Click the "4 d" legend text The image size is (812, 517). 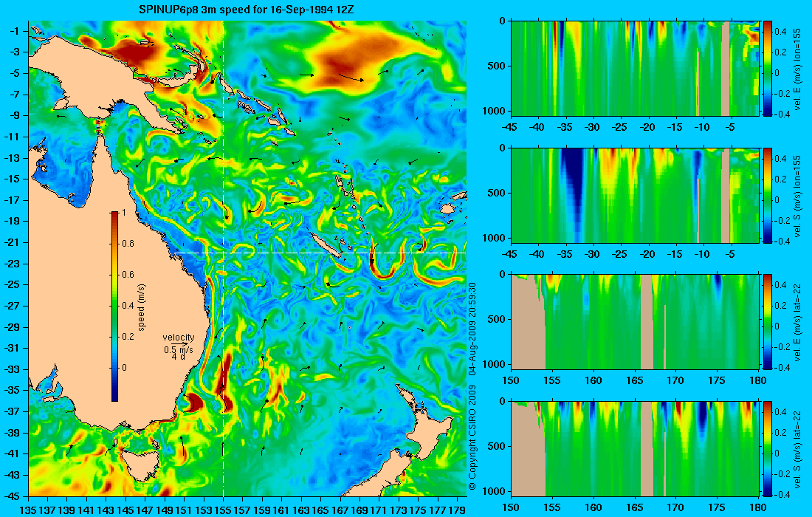(178, 357)
